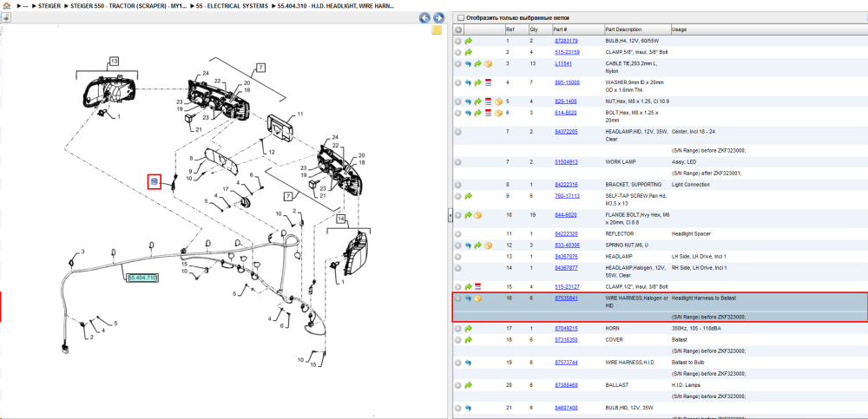Open 55.404.710 reference label on diagram
Image resolution: width=868 pixels, height=419 pixels.
142,278
